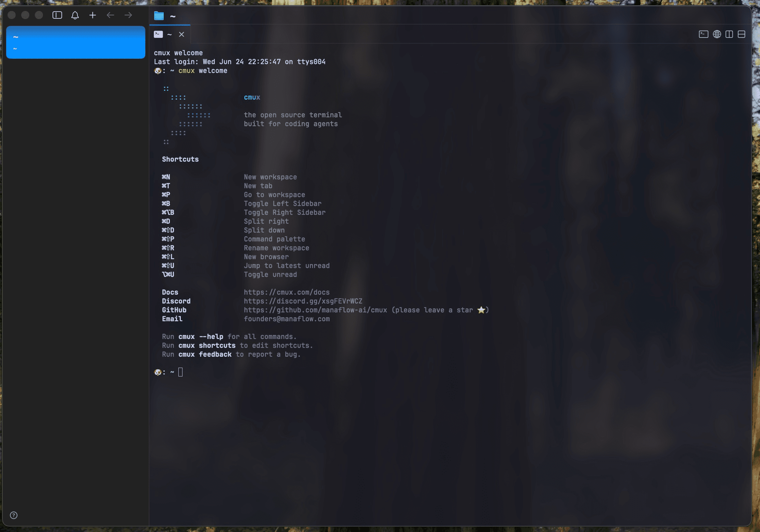
Task: Click the blue folder icon in title bar
Action: pyautogui.click(x=159, y=16)
